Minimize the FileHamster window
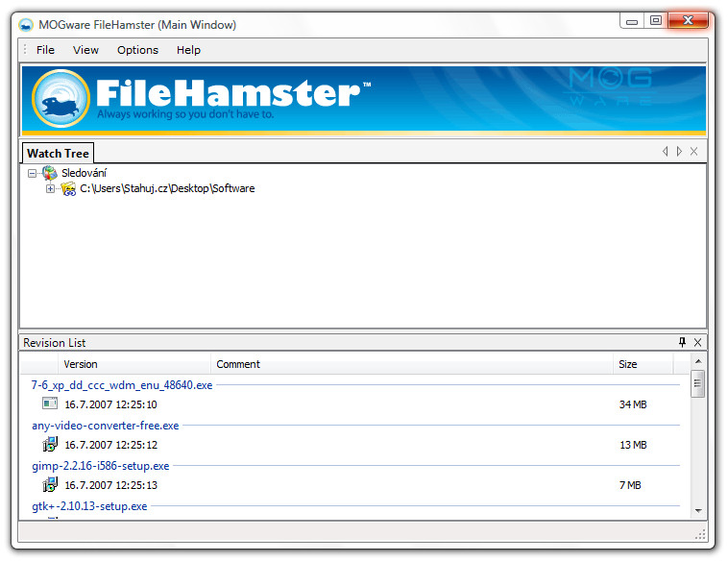The height and width of the screenshot is (562, 728). pyautogui.click(x=632, y=21)
